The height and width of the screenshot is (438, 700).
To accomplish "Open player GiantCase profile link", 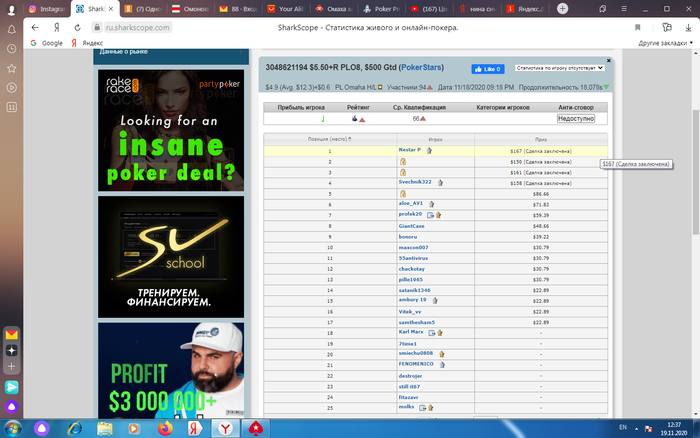I will [411, 226].
